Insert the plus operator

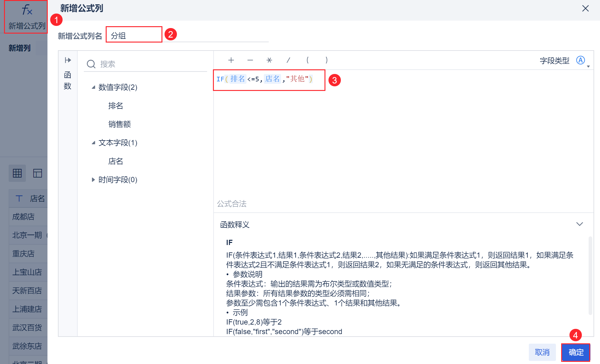tap(231, 60)
